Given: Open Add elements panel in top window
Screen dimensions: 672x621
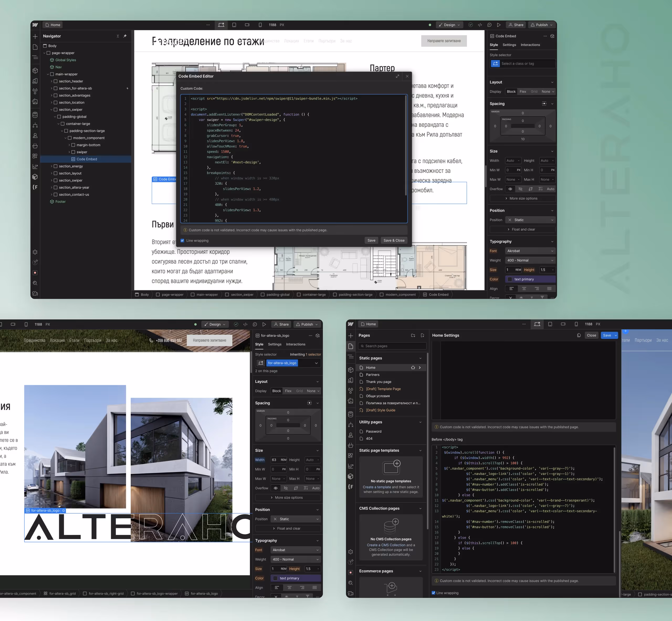Looking at the screenshot, I should pos(35,36).
